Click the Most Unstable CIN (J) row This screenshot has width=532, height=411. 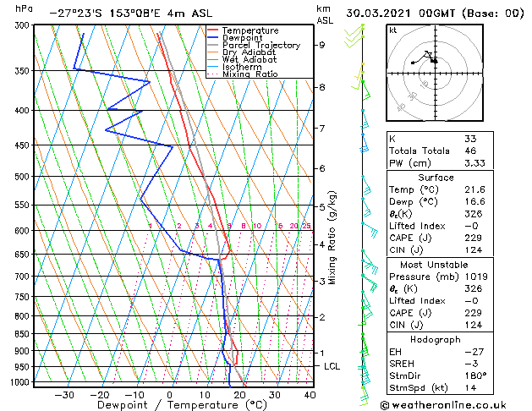tap(440, 326)
